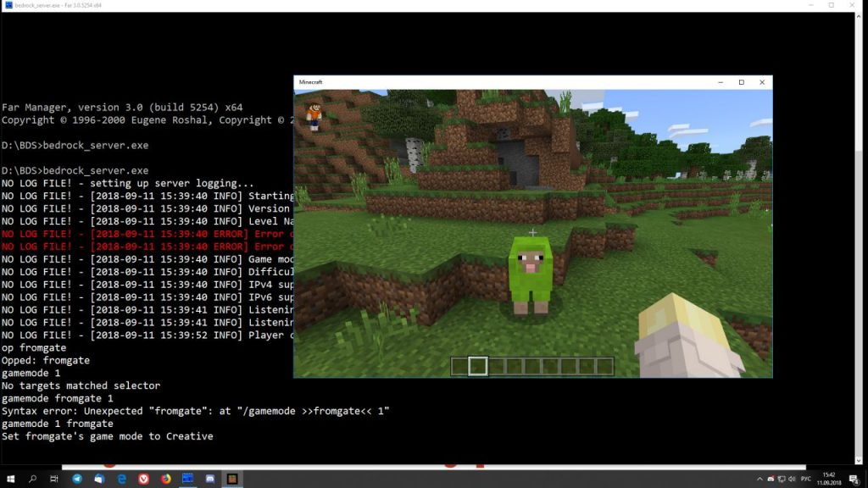Viewport: 868px width, 488px height.
Task: Switch input language РУС indicator
Action: pyautogui.click(x=806, y=480)
